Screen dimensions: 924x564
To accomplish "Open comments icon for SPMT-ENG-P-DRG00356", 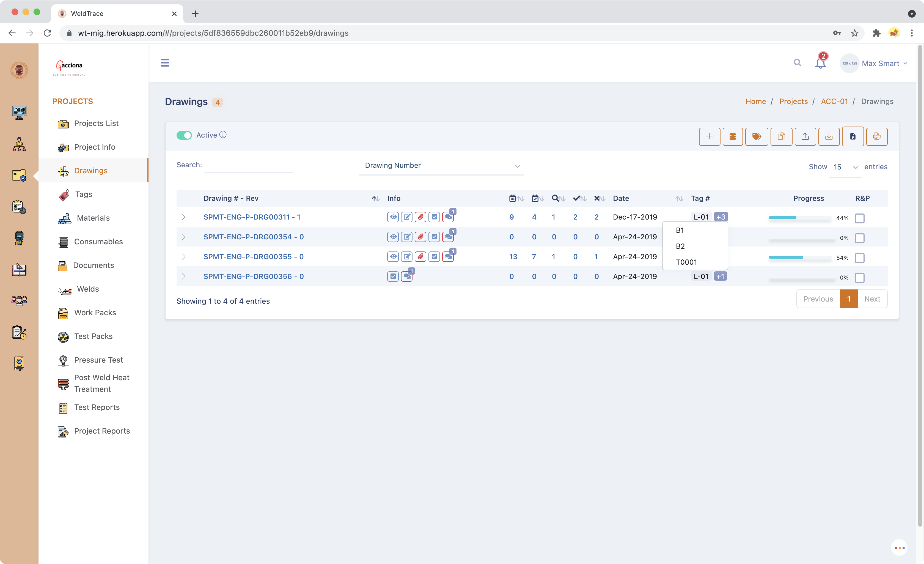I will pos(406,276).
